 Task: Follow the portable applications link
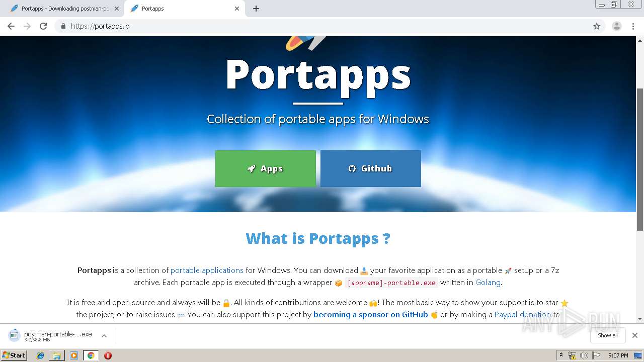coord(207,270)
